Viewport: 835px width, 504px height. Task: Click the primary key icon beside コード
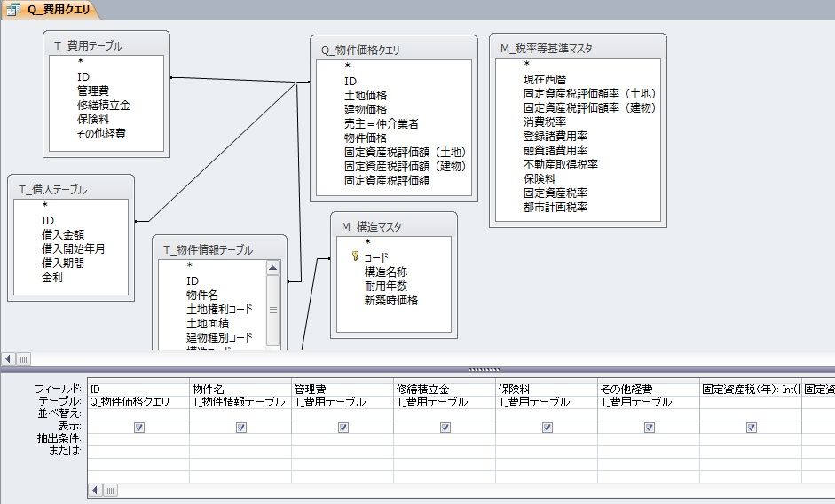356,257
